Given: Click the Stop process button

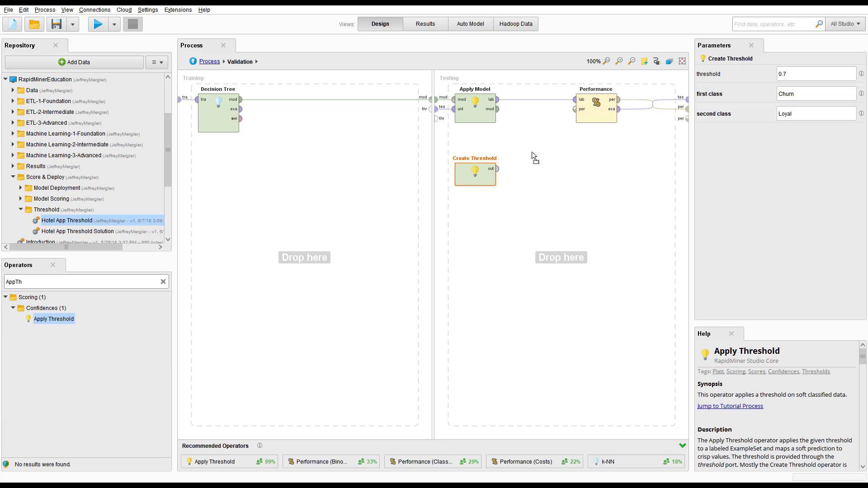Looking at the screenshot, I should click(x=132, y=24).
